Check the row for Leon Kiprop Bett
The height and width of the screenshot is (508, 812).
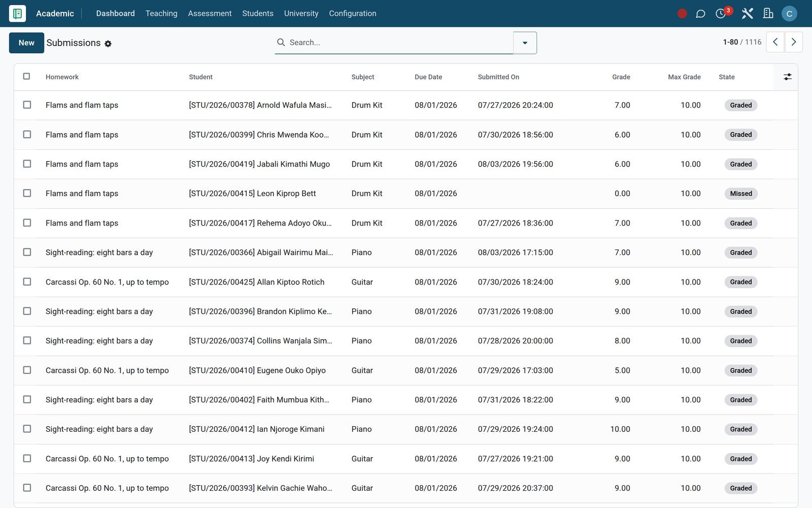27,193
